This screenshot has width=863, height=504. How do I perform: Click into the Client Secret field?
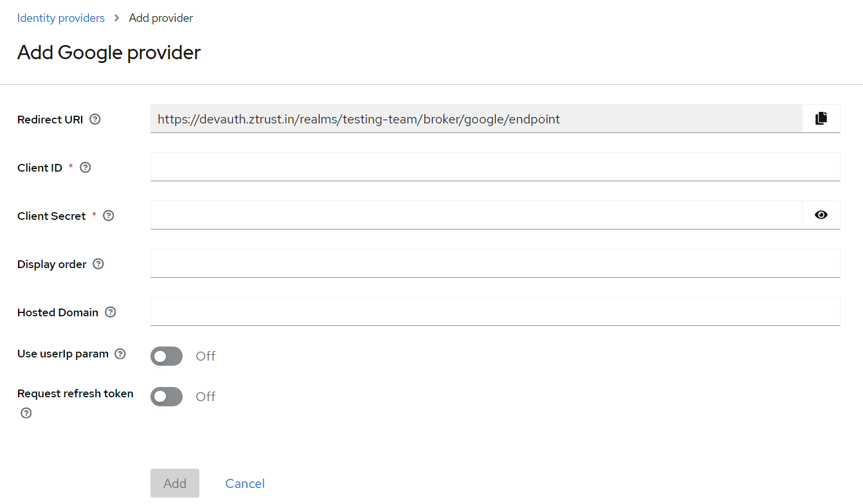476,215
